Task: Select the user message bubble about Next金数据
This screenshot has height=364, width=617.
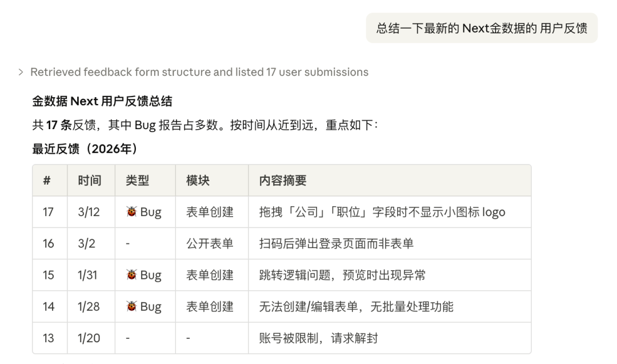Action: coord(482,28)
